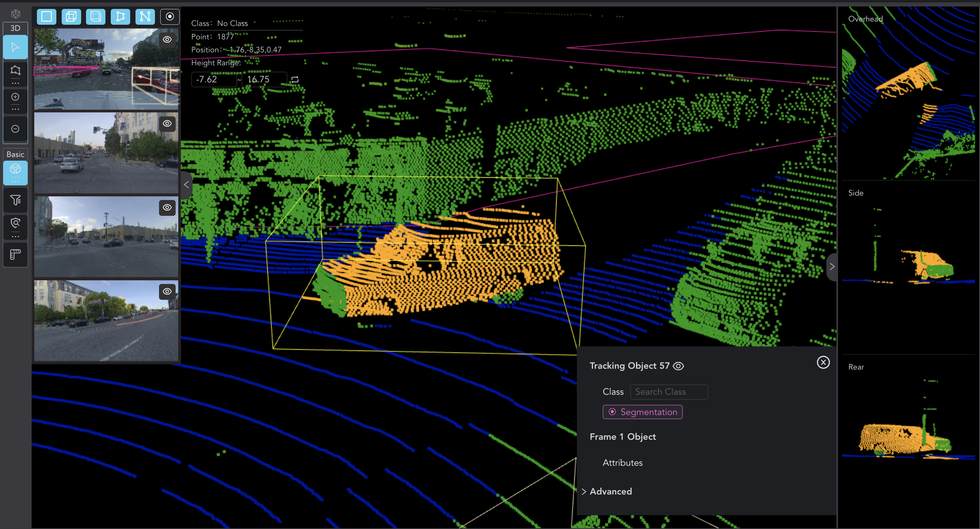Viewport: 980px width, 529px height.
Task: Toggle visibility of fourth camera image
Action: tap(167, 291)
